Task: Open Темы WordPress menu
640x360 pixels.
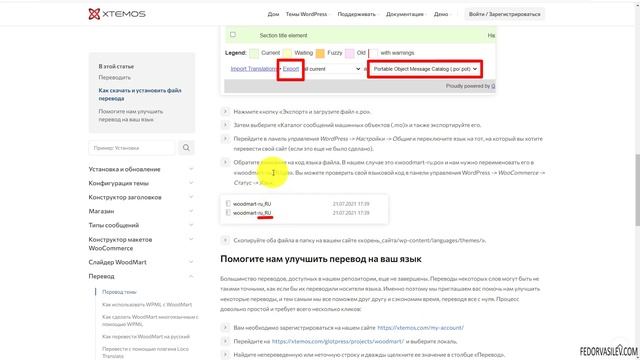Action: click(306, 14)
